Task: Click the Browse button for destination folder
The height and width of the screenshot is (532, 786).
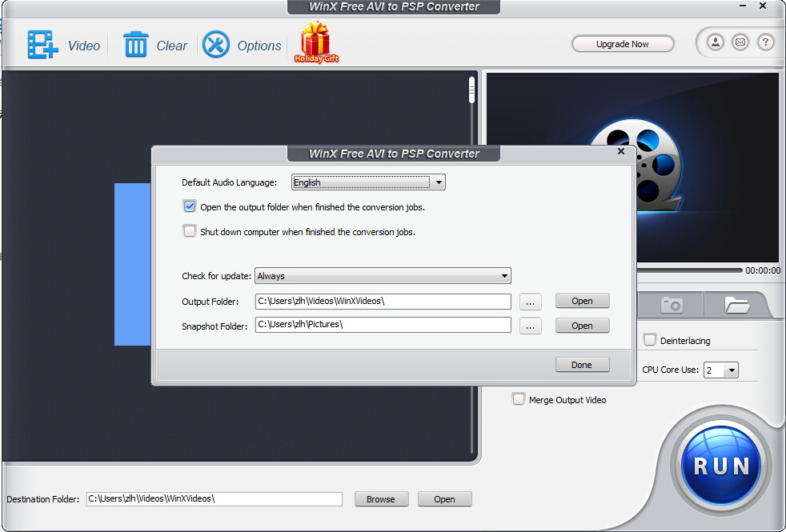Action: click(381, 499)
